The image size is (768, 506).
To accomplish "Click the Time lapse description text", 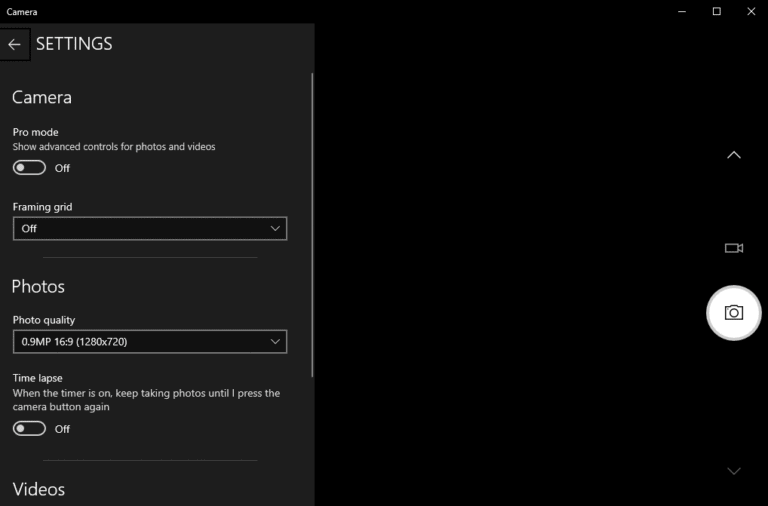I will 146,400.
